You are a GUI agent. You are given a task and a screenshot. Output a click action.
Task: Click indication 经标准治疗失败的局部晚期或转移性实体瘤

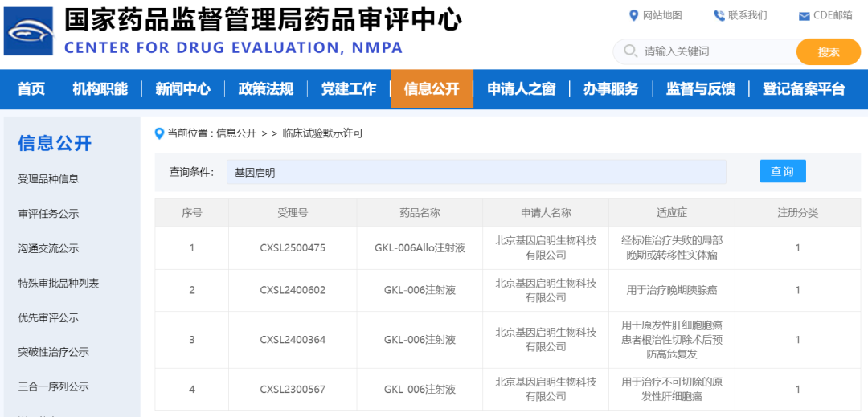(x=672, y=248)
